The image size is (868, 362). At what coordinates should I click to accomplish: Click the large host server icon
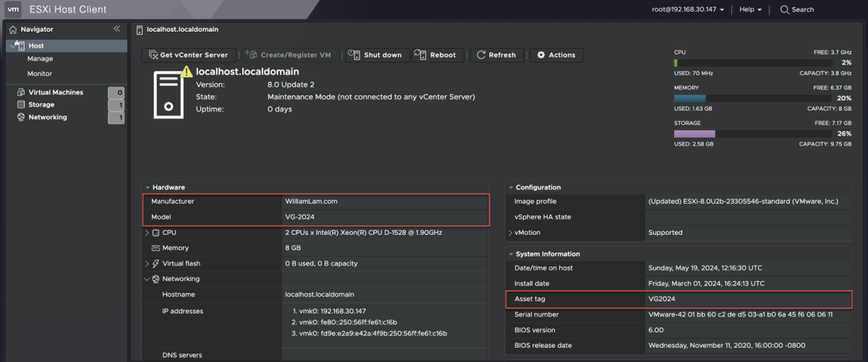click(x=169, y=95)
